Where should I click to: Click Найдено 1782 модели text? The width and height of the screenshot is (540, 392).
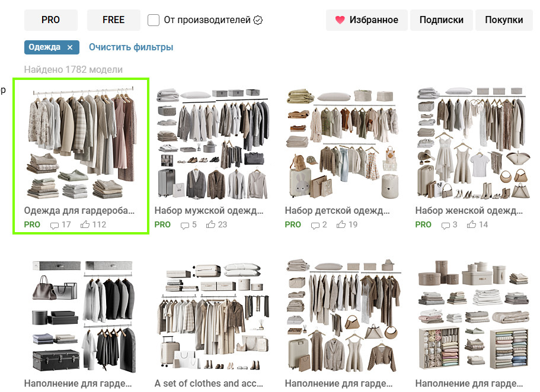(x=74, y=69)
